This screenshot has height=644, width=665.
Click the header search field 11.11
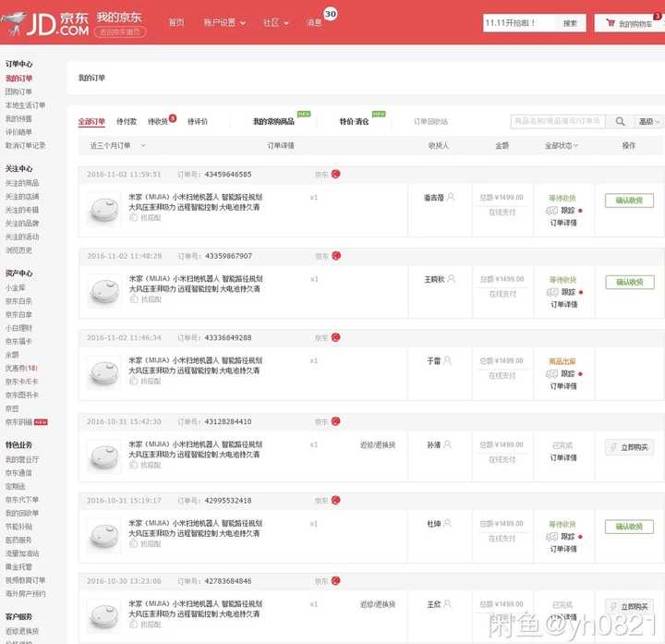pyautogui.click(x=519, y=23)
